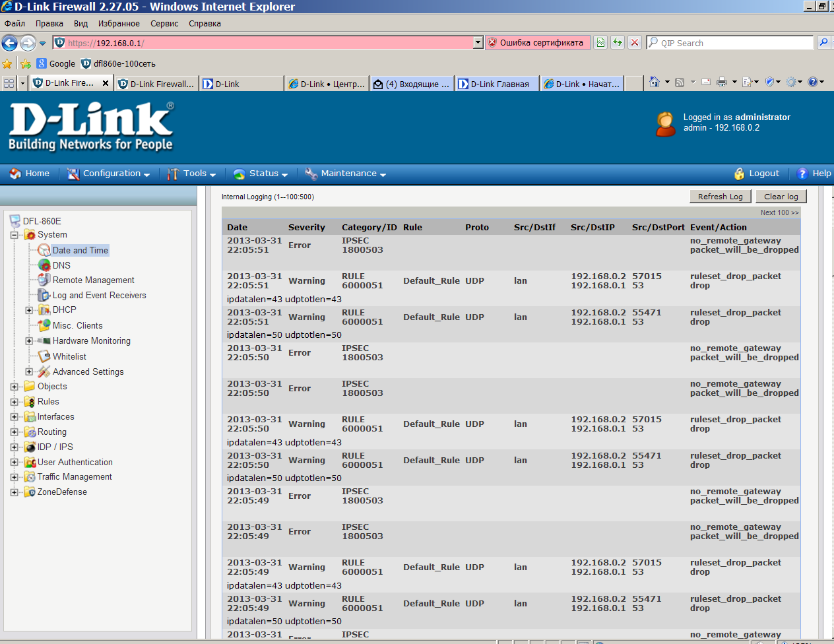Click the Logout link
834x644 pixels.
pos(764,174)
